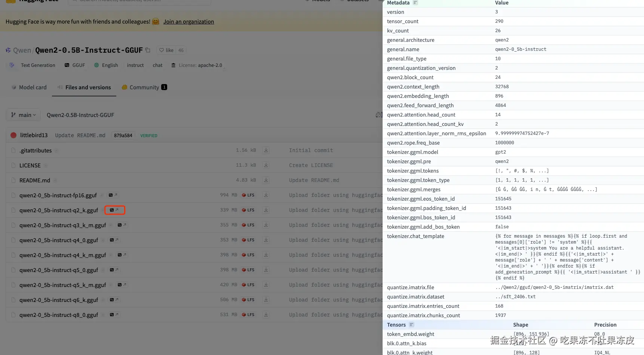Image resolution: width=644 pixels, height=355 pixels.
Task: Filter by the Text Generation tag
Action: coord(33,65)
